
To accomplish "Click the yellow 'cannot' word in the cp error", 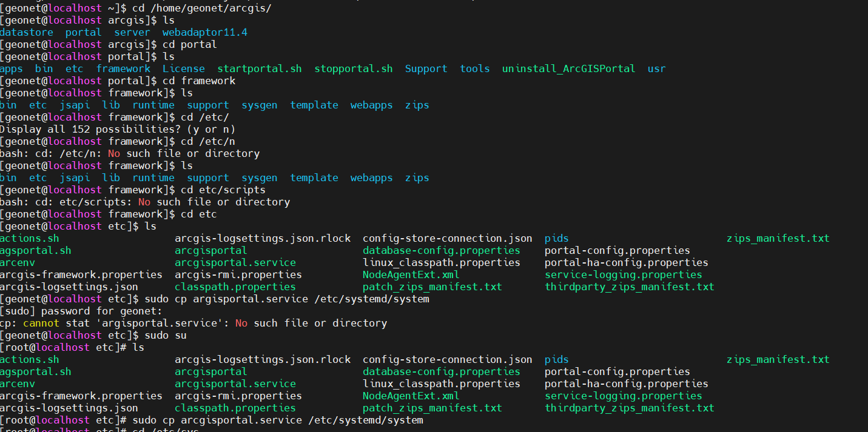I will tap(41, 323).
